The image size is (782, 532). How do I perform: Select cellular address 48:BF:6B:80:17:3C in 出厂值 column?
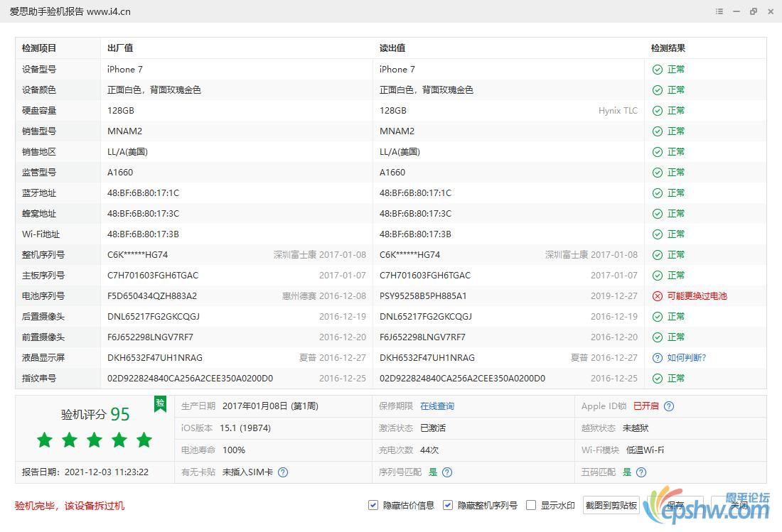point(143,214)
